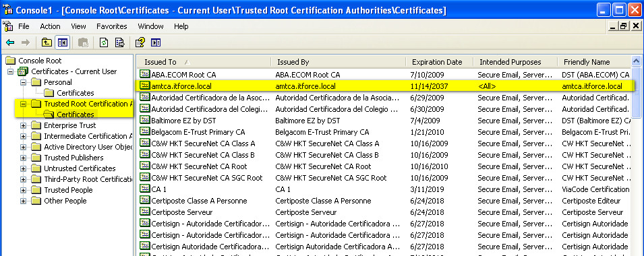Select the amtca.itforce.local certificate icon
644x256 pixels.
point(144,86)
